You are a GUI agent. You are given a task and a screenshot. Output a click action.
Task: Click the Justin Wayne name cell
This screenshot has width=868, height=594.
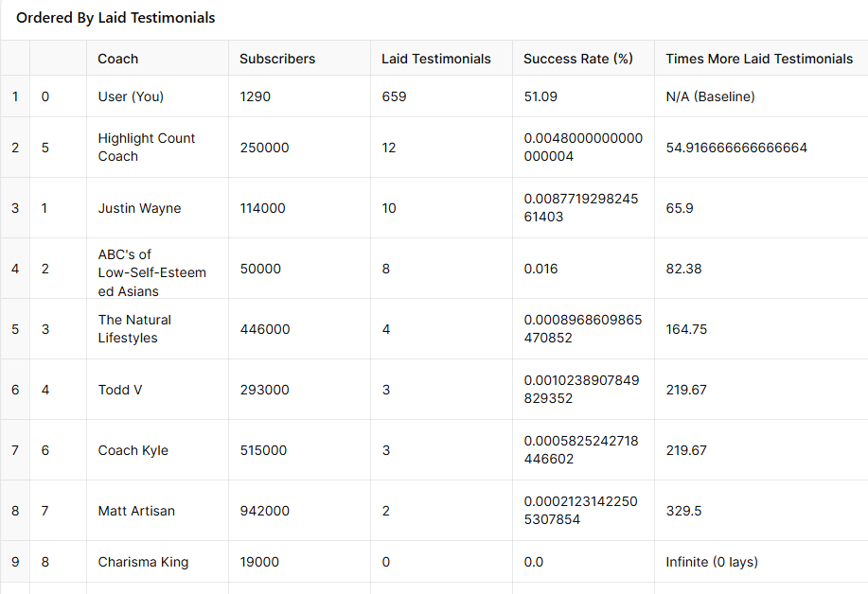[x=139, y=208]
